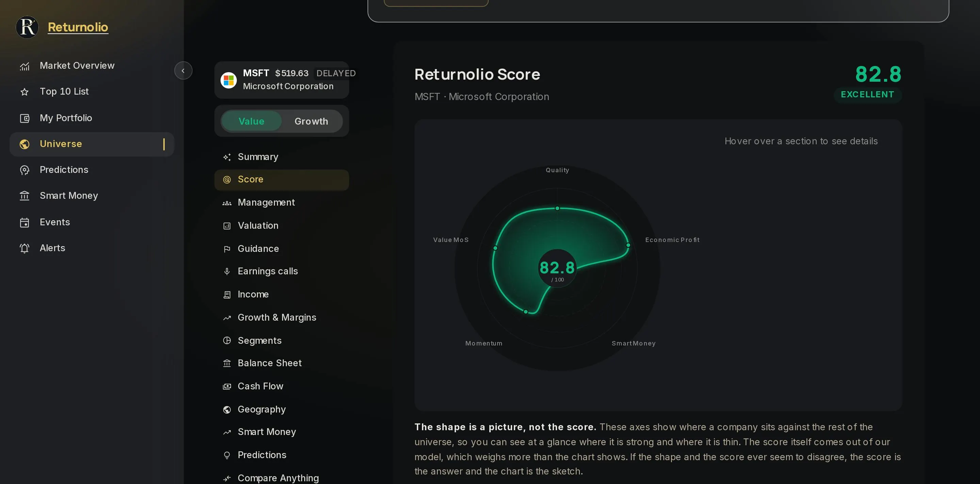This screenshot has height=484, width=980.
Task: Click the EXCELLENT rating badge
Action: coord(867,95)
